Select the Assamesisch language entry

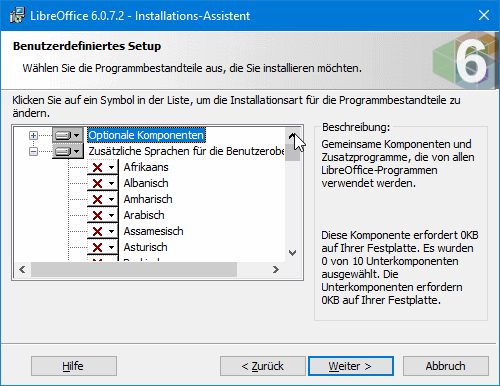point(153,231)
